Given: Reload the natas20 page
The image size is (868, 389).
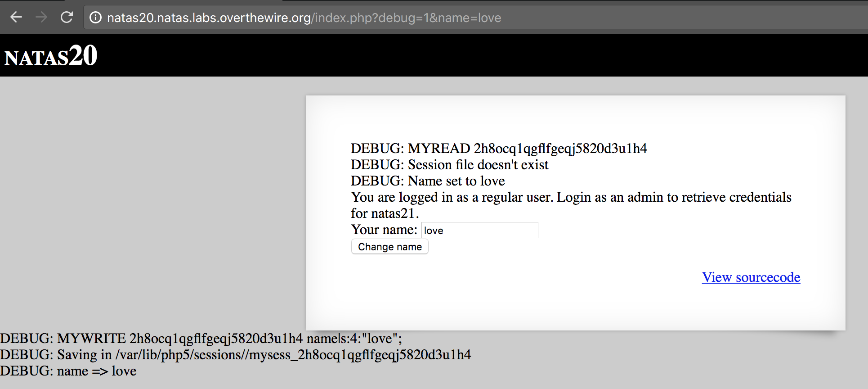Looking at the screenshot, I should [x=67, y=18].
